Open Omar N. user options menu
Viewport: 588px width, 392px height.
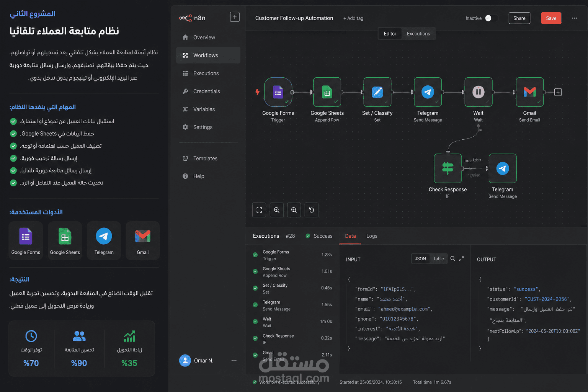(x=234, y=361)
